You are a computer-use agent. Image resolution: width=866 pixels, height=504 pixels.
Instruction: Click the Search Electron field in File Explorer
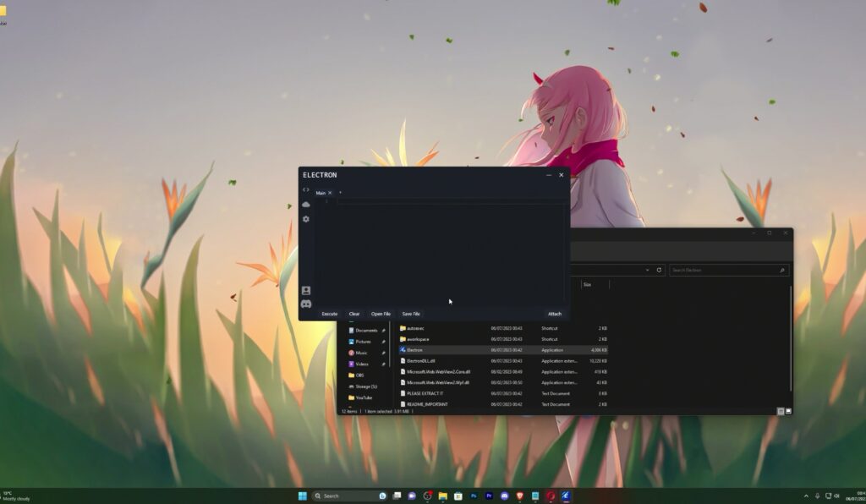[729, 270]
